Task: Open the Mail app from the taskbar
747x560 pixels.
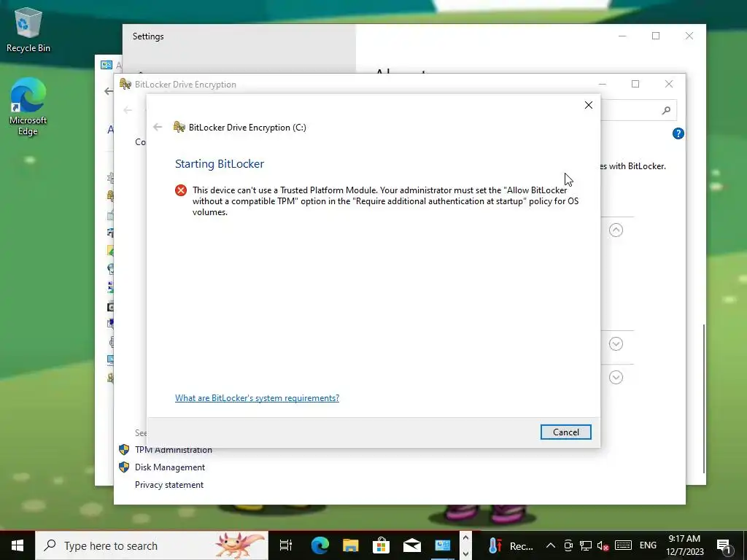Action: 411,545
